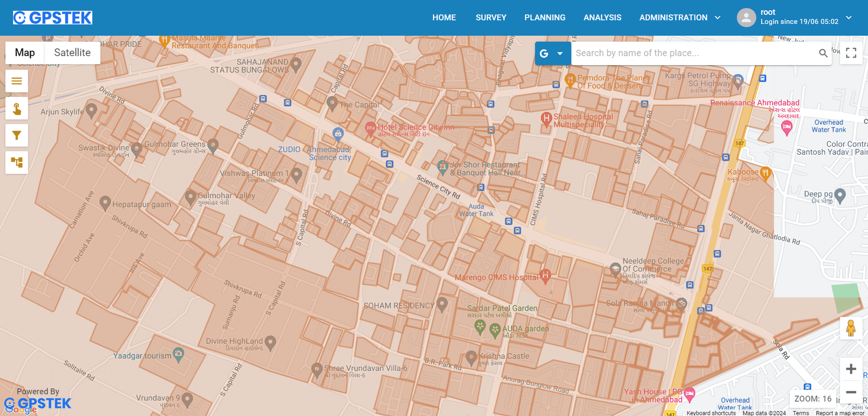Click the GPSTEK header logo
This screenshot has height=416, width=868.
pos(53,18)
